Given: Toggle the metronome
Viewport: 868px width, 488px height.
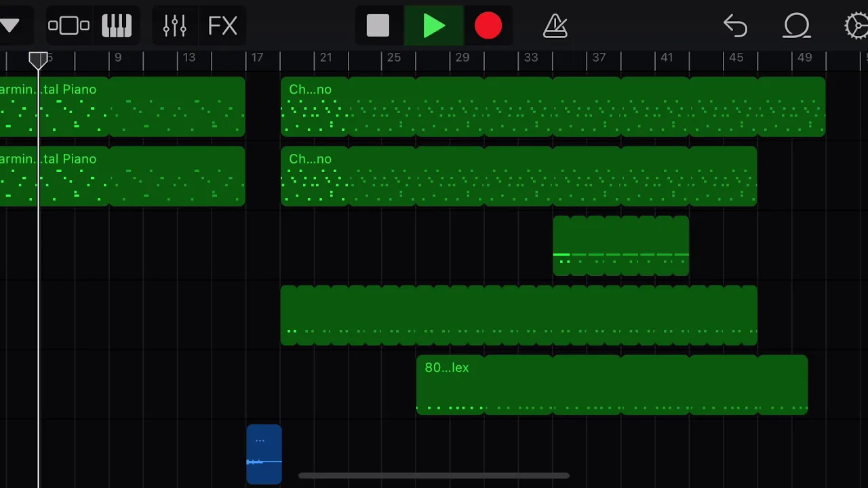Looking at the screenshot, I should (x=555, y=26).
